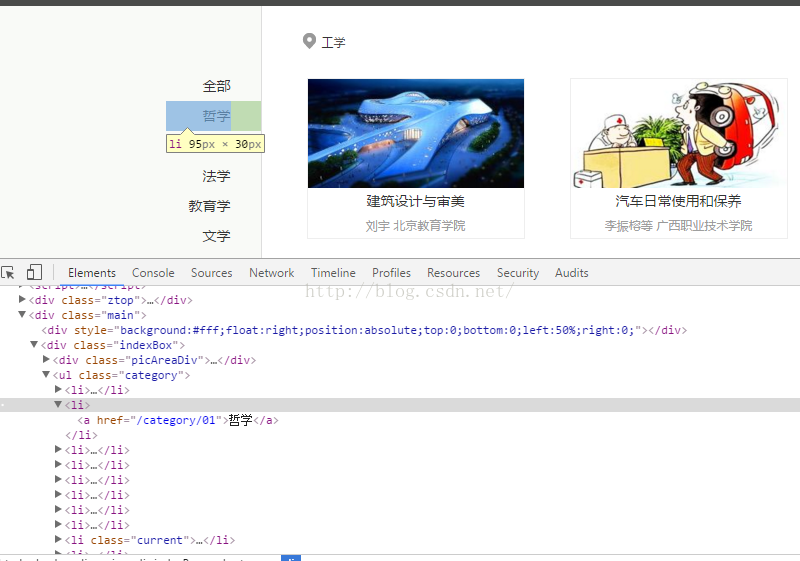
Task: Click the 哲学 category link
Action: tap(216, 116)
